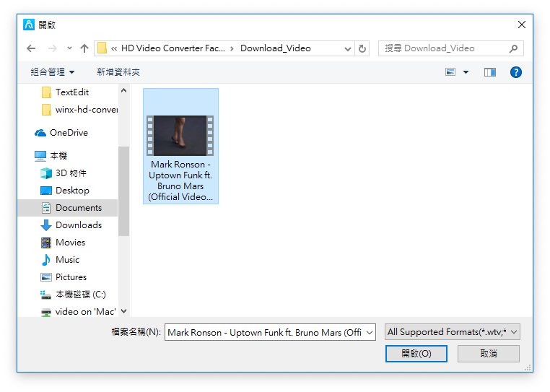Viewport: 550px width, 392px height.
Task: Create a folder with 新增資料夾
Action: click(x=118, y=72)
